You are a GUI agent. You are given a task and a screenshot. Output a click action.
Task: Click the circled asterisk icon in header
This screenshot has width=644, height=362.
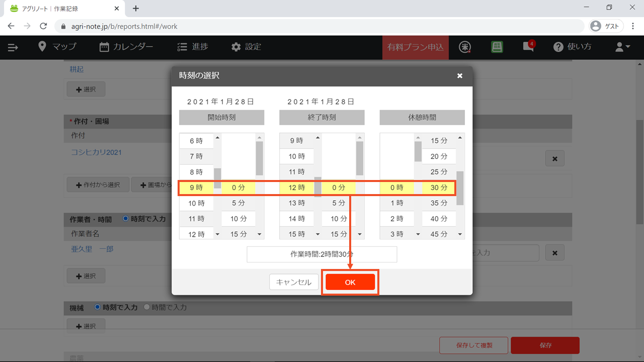[x=465, y=47]
